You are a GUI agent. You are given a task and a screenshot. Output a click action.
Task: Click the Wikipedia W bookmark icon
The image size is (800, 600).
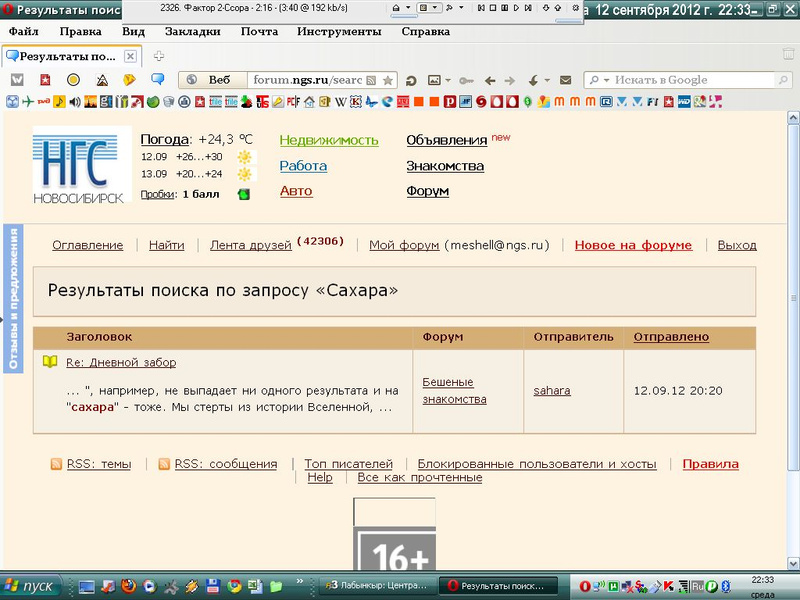click(x=340, y=101)
